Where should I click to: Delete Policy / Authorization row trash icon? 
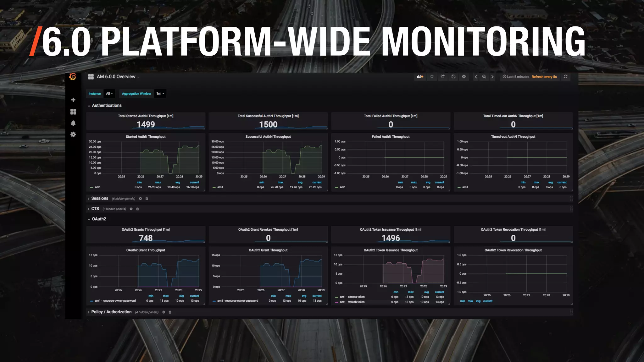point(170,312)
